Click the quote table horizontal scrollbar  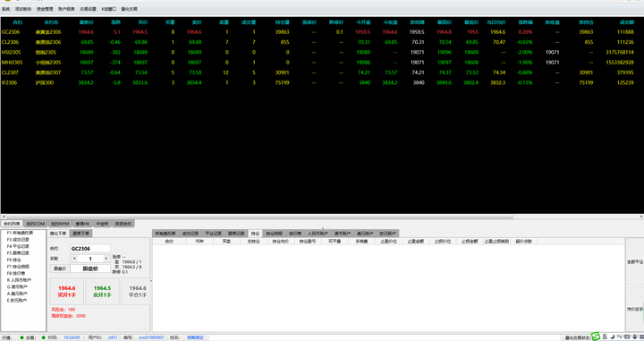[258, 217]
